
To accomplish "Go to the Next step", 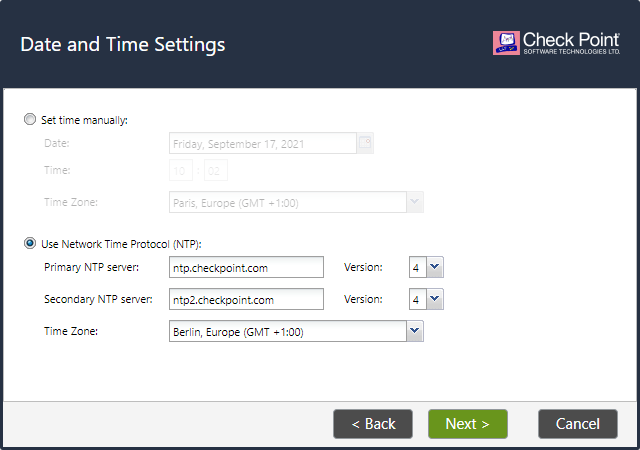I will (x=468, y=424).
